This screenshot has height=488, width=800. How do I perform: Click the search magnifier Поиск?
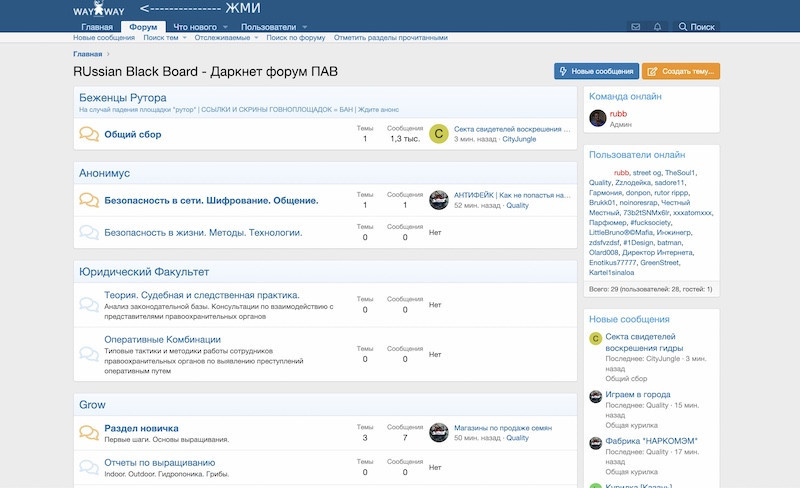696,27
